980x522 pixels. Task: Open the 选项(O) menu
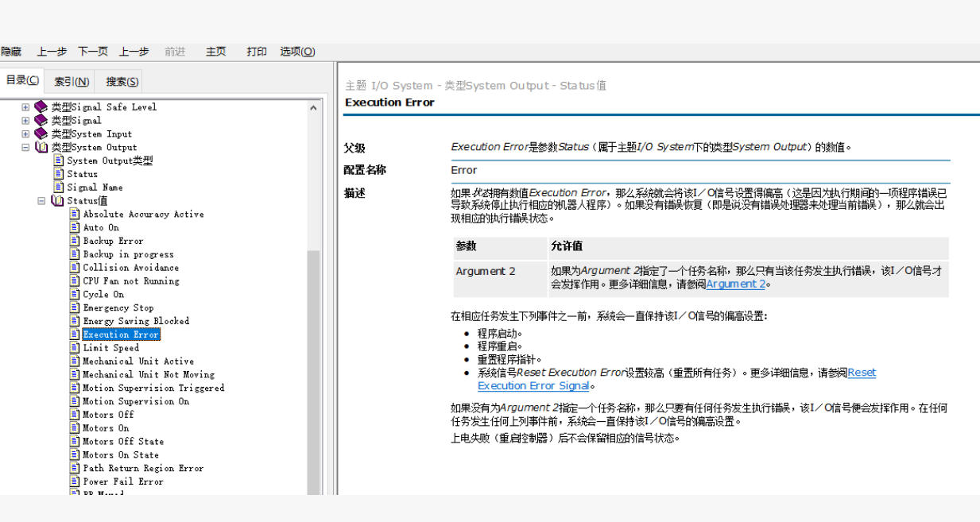[x=297, y=52]
